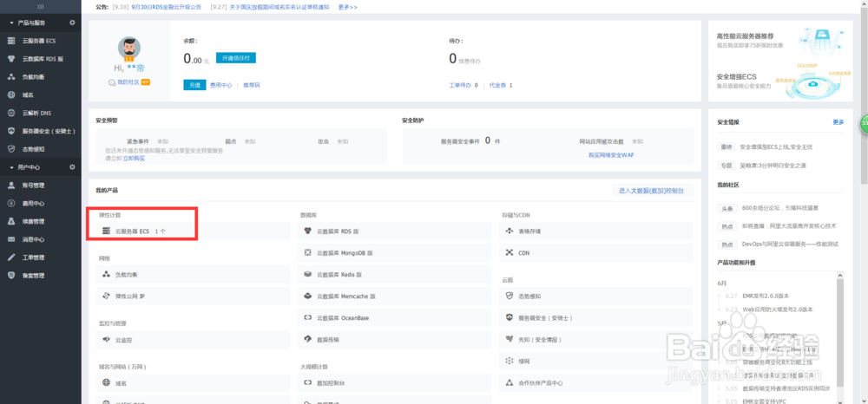Viewport: 868px width, 404px height.
Task: Click the gear icon beside 产品与服务
Action: (x=72, y=23)
